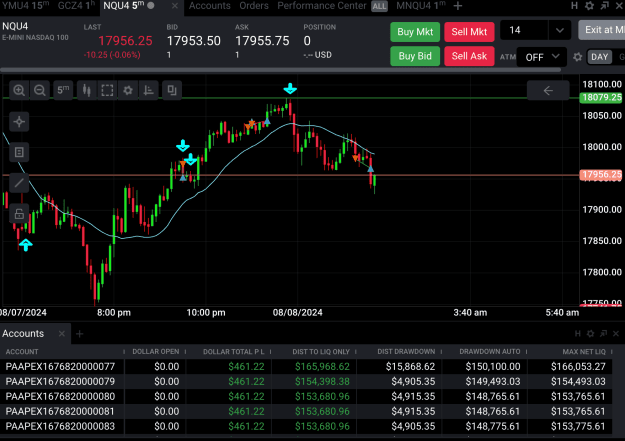
Task: Zoom in on the chart with magnifier plus
Action: click(19, 90)
